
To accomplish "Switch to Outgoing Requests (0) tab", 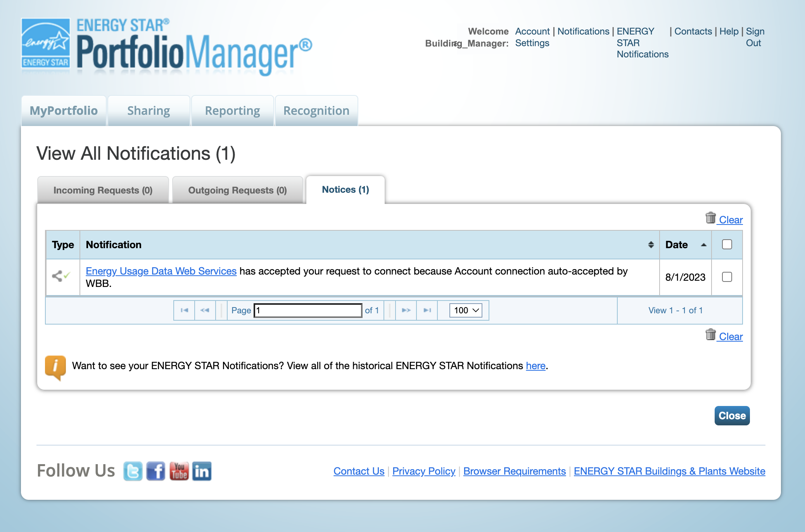I will click(238, 190).
